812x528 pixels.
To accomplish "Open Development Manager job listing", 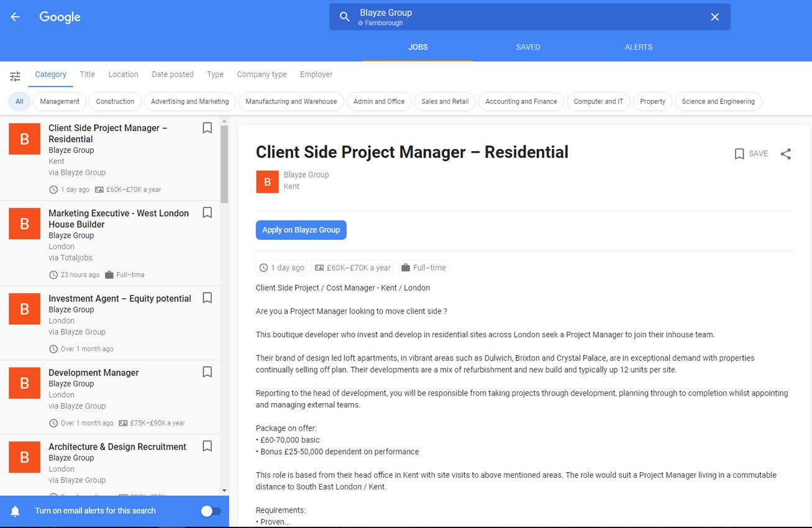I will (x=94, y=373).
